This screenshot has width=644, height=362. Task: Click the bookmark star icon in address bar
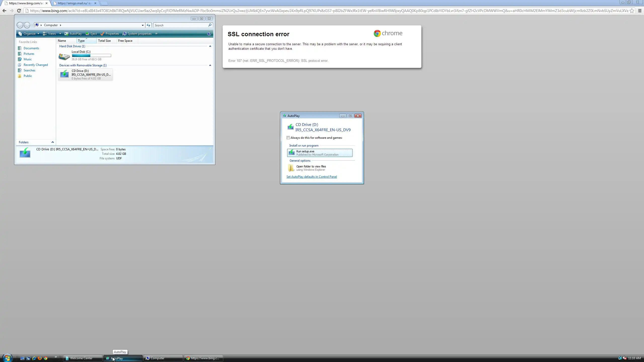tap(632, 11)
